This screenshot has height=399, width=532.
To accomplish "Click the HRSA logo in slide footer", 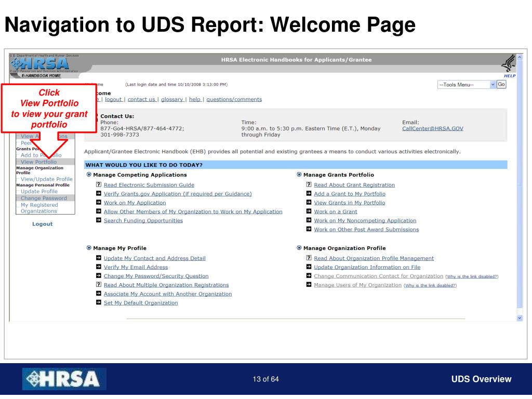I will (64, 379).
